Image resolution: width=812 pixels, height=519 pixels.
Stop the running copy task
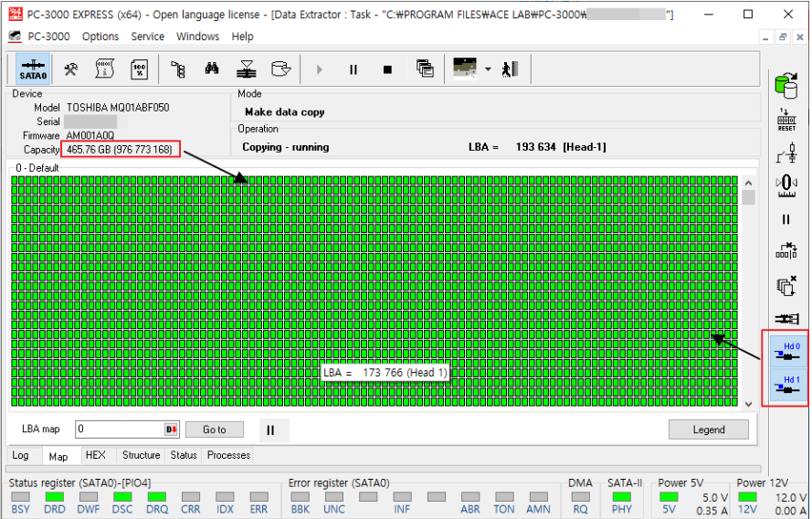[x=387, y=69]
